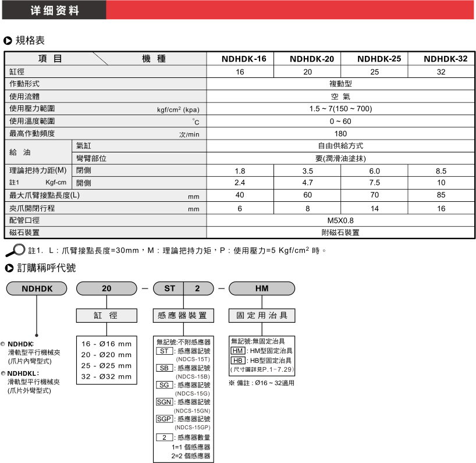
Task: Select the NDHDKL bullet for 爪片外彎型式
Action: point(3,373)
